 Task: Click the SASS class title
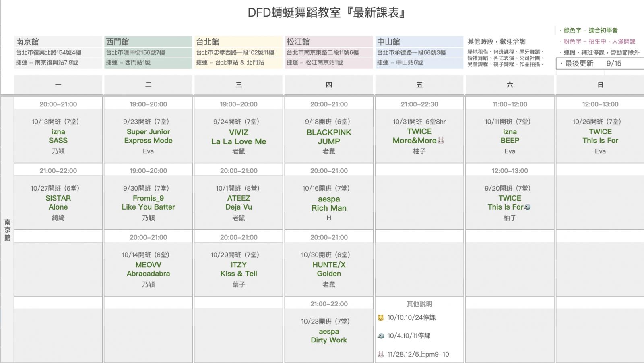click(x=58, y=141)
